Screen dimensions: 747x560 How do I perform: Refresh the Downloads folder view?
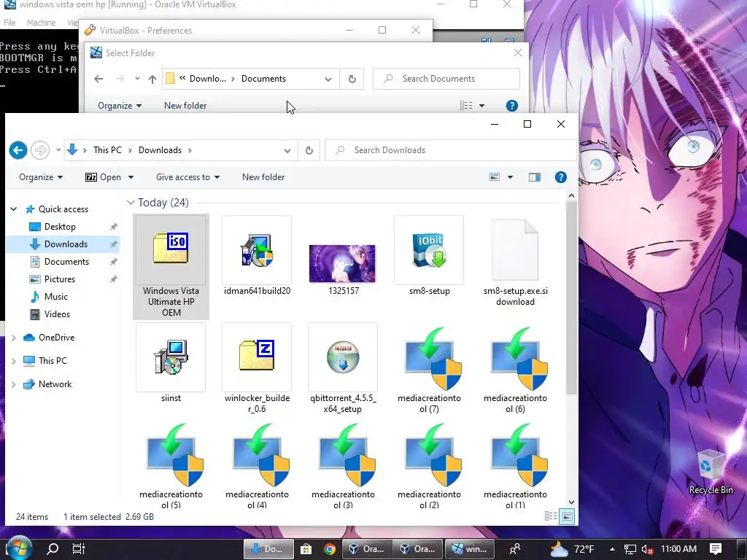tap(309, 150)
